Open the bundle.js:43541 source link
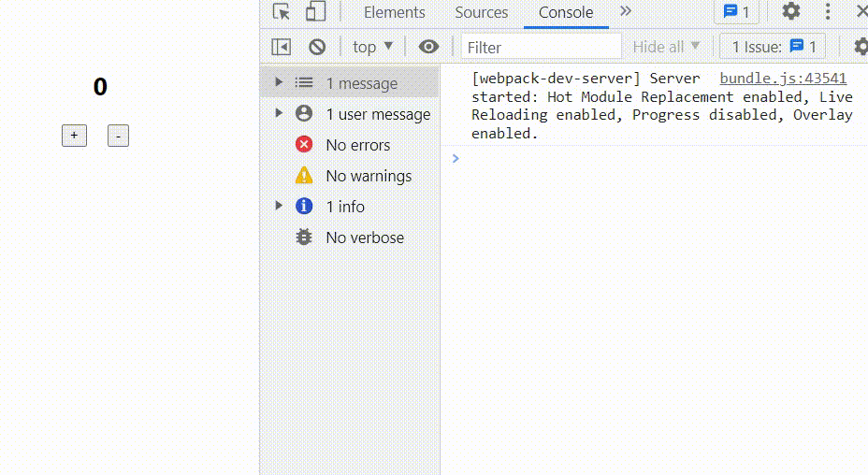The width and height of the screenshot is (868, 475). click(783, 78)
